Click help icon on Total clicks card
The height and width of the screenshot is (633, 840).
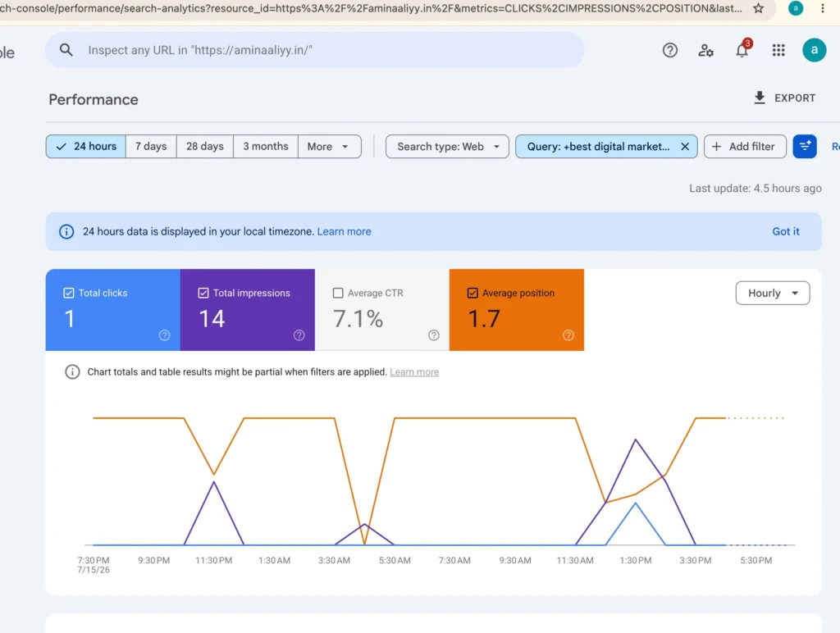coord(164,335)
